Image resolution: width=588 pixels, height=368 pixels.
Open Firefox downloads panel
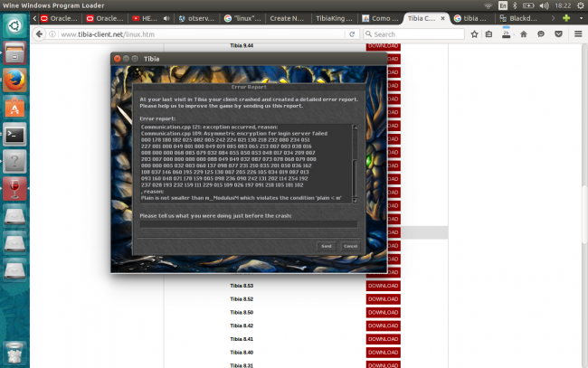506,33
